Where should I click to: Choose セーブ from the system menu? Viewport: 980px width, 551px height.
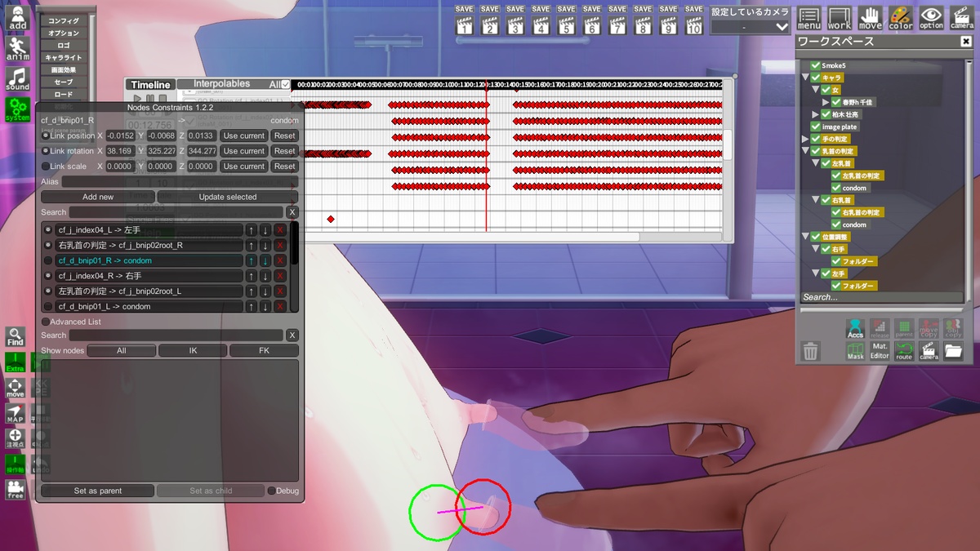click(x=64, y=82)
